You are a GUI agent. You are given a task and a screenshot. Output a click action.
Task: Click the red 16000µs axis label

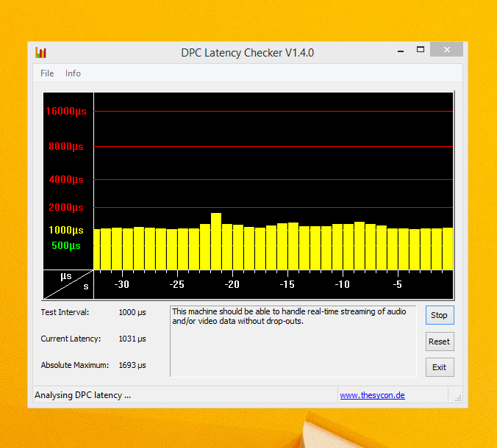(x=66, y=112)
